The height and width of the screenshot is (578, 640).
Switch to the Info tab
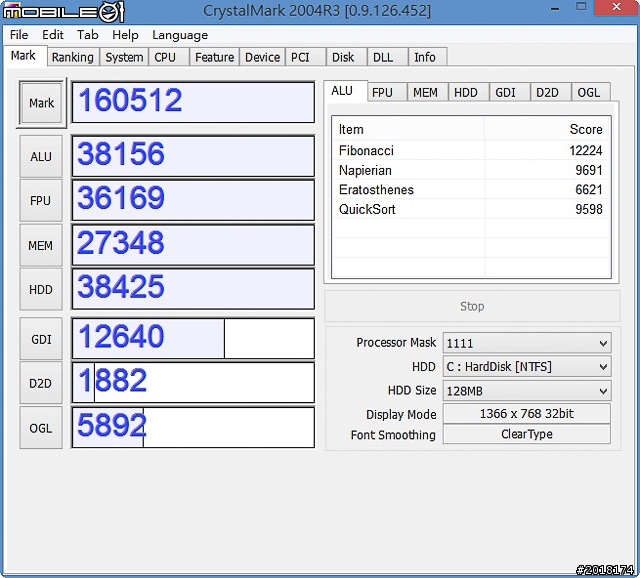427,57
